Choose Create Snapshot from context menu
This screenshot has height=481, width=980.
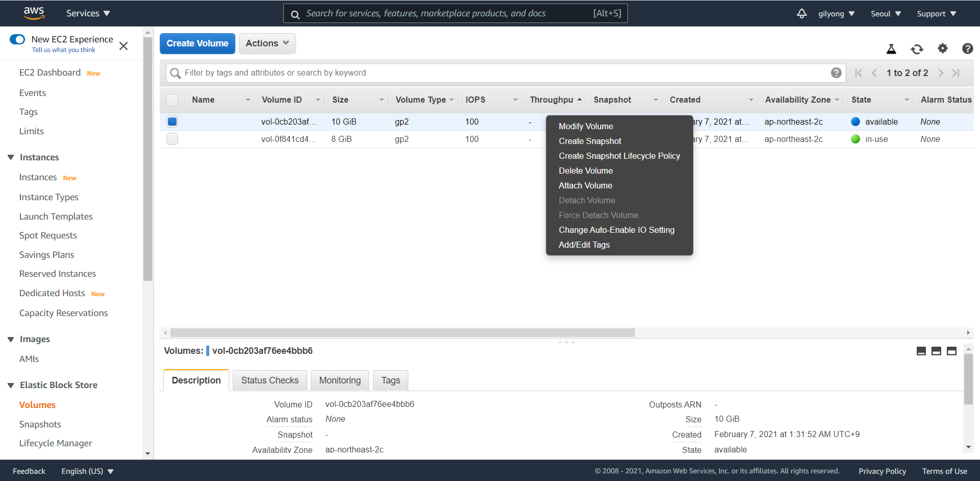point(590,141)
